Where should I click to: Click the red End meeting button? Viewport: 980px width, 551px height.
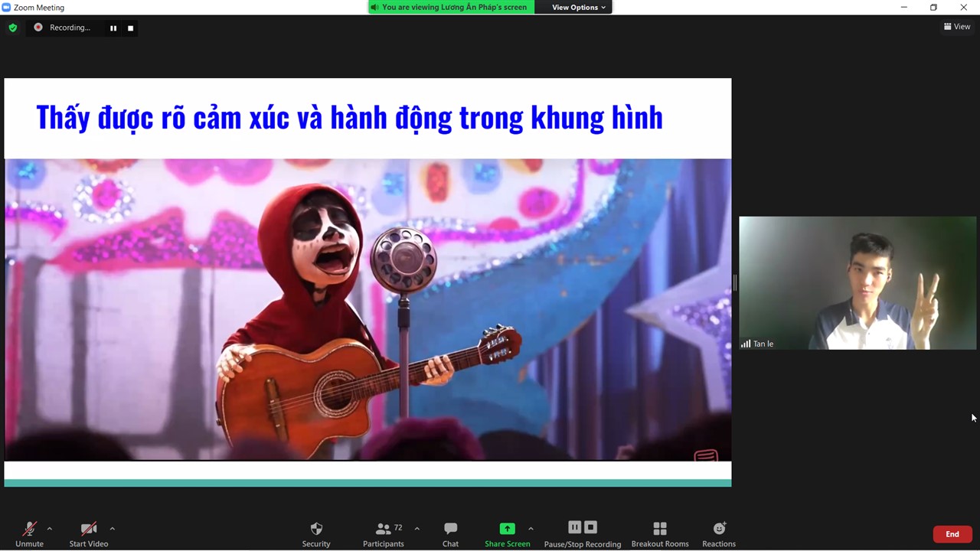952,534
